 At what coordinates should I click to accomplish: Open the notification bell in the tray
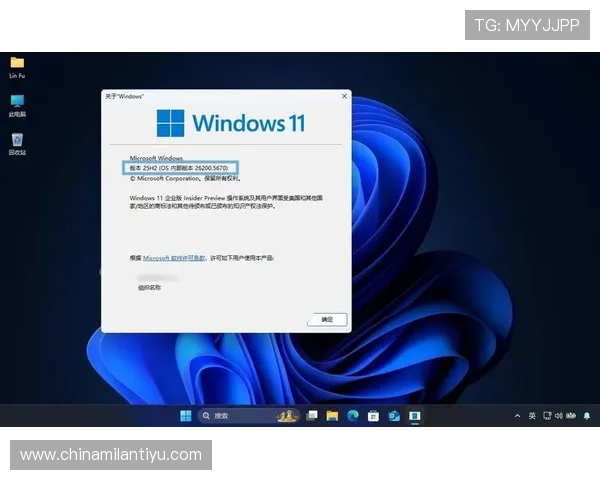(x=585, y=416)
